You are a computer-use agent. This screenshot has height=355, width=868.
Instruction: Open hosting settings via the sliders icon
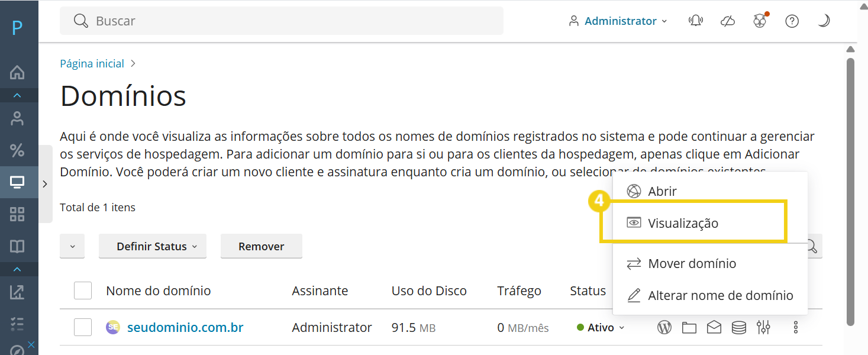tap(763, 327)
